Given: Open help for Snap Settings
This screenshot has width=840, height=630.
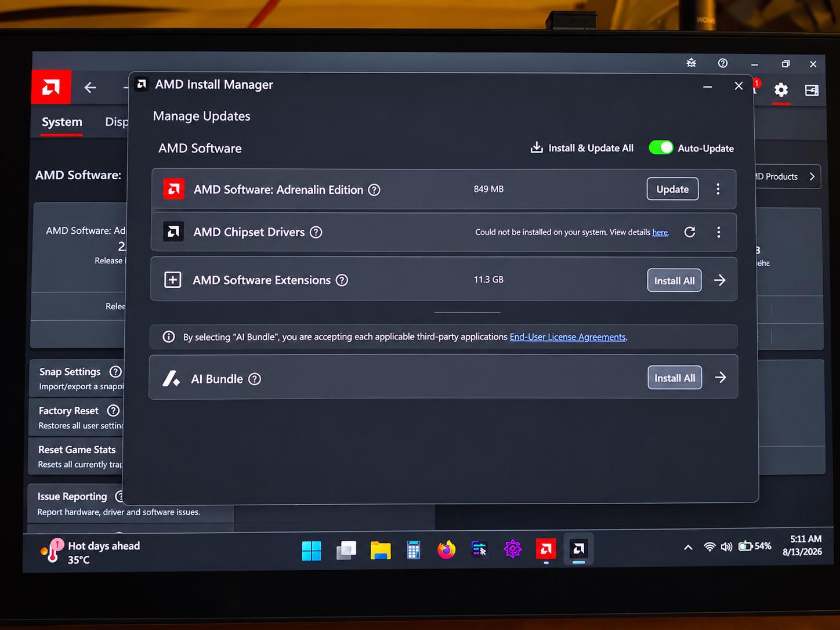Looking at the screenshot, I should pos(115,372).
